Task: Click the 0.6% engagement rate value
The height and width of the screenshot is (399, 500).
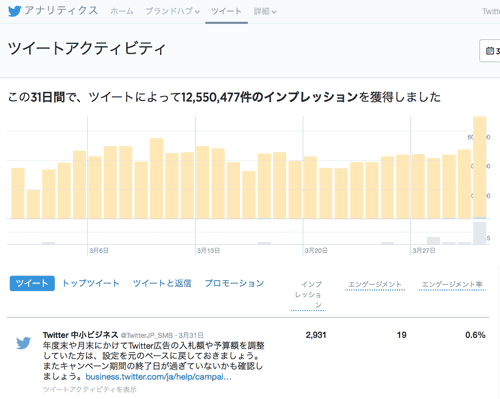Action: point(475,335)
